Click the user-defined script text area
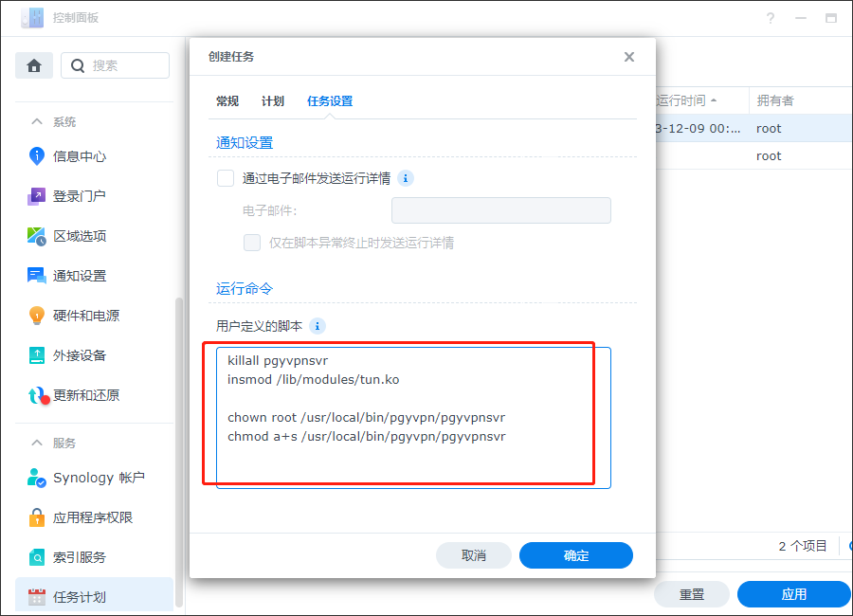The width and height of the screenshot is (853, 616). (x=413, y=417)
